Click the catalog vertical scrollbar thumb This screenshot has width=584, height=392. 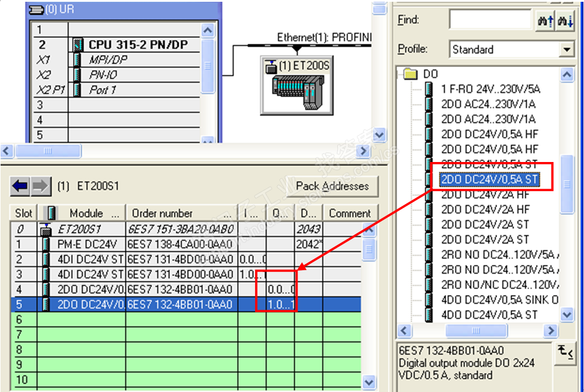(x=567, y=184)
